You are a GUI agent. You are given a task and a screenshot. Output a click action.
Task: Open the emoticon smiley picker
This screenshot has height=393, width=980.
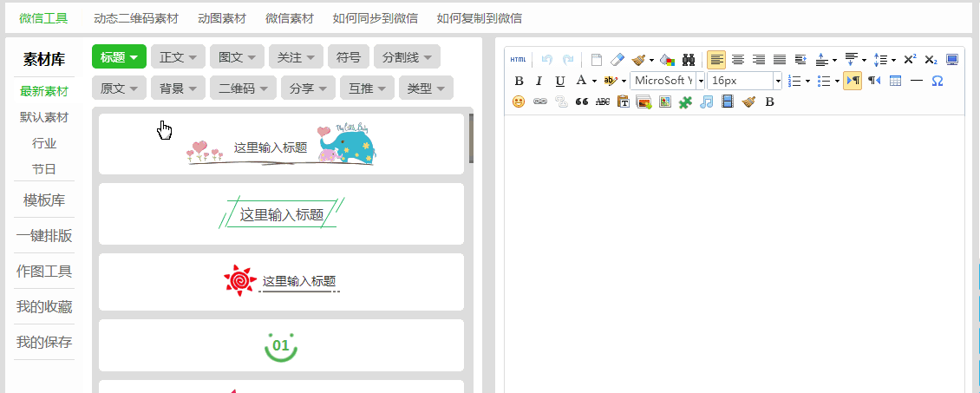tap(519, 102)
